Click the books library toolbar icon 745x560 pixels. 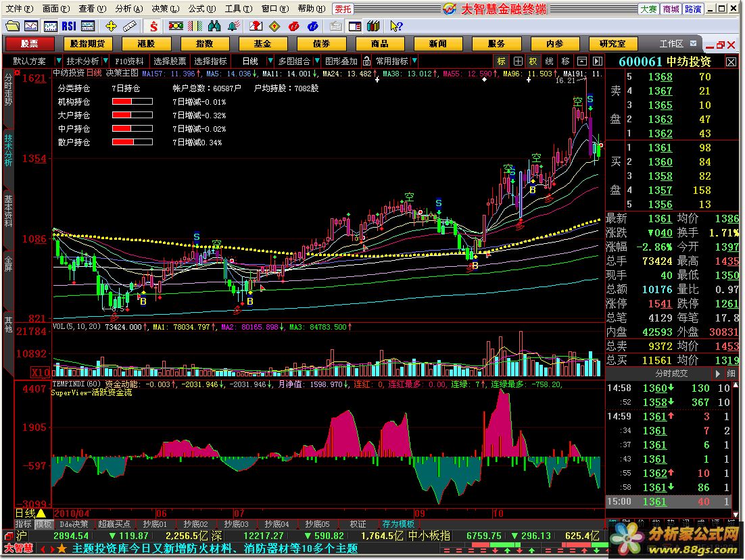pos(373,26)
